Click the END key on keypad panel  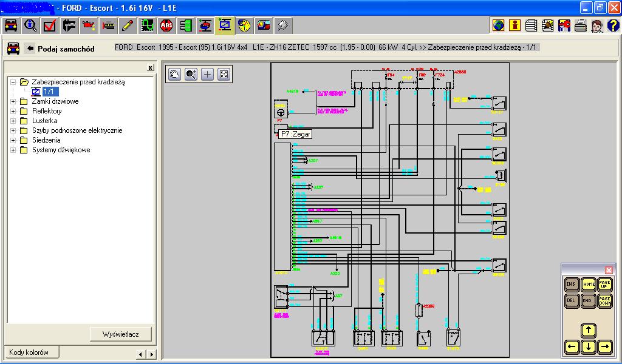click(588, 300)
